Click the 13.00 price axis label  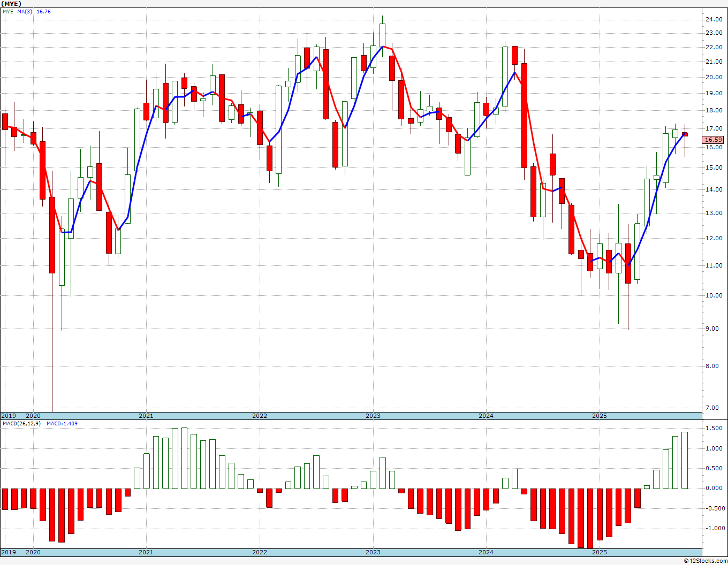pos(714,213)
